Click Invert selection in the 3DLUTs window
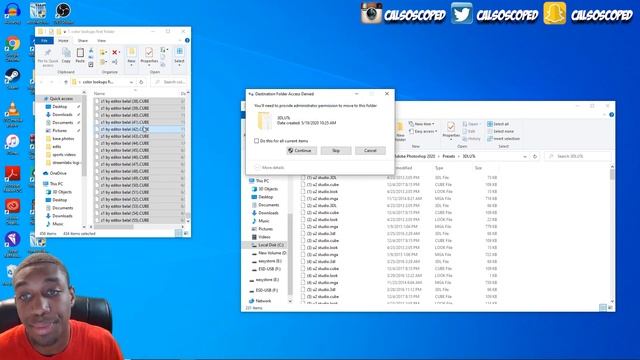640x360 pixels. [504, 138]
